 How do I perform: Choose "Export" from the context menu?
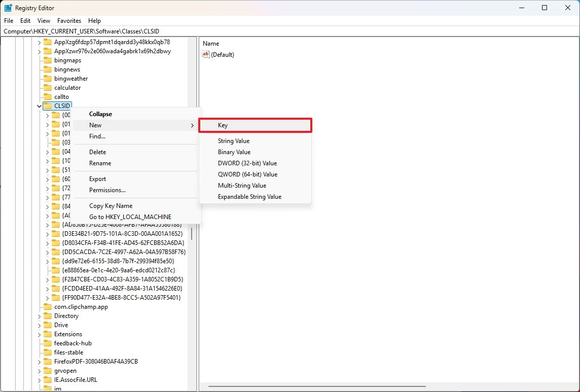click(x=97, y=179)
